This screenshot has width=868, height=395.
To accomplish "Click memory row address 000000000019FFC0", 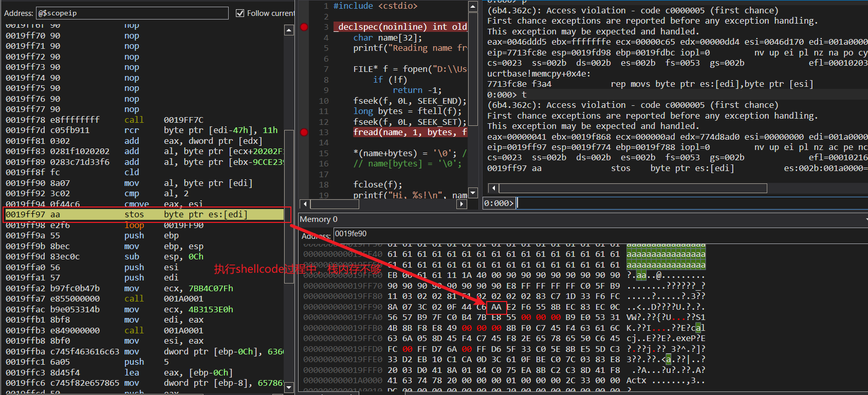I will tap(343, 338).
